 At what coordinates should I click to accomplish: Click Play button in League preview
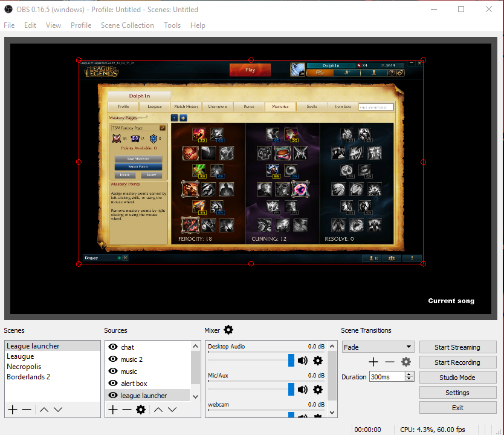coord(250,70)
